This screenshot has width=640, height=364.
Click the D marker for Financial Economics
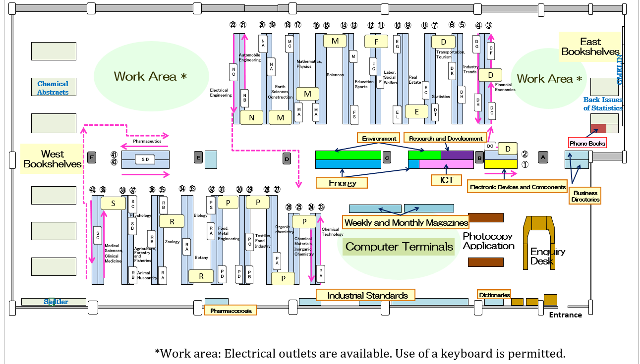(x=490, y=75)
